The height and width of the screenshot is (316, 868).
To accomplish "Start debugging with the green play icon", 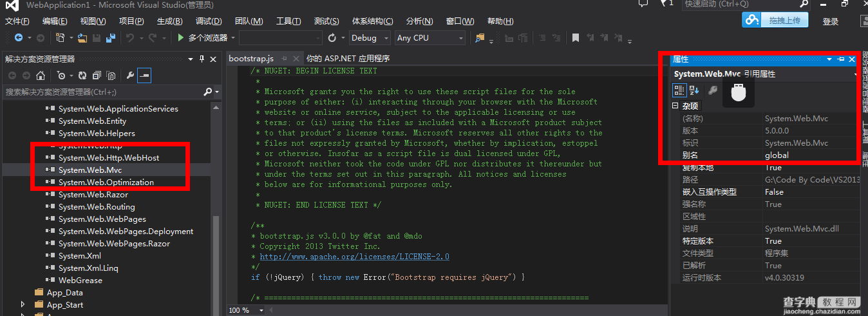I will [181, 38].
